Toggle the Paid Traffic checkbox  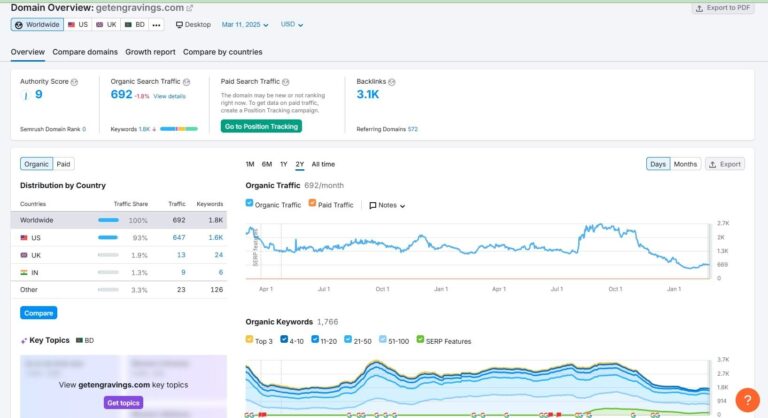[311, 204]
